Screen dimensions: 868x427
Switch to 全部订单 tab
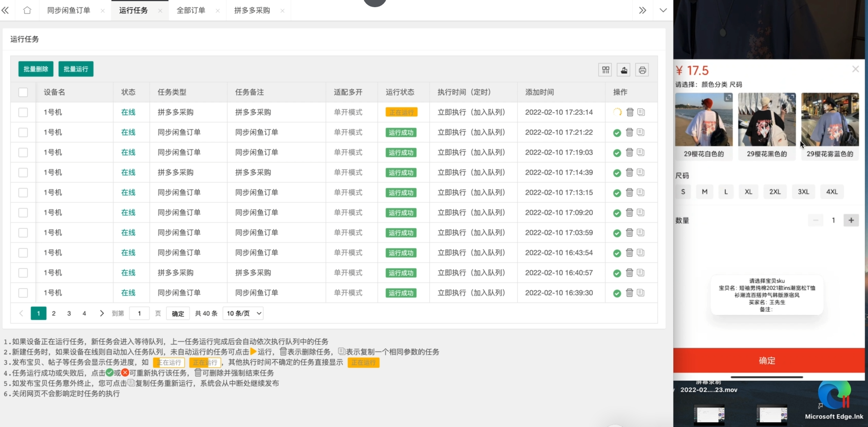coord(191,10)
